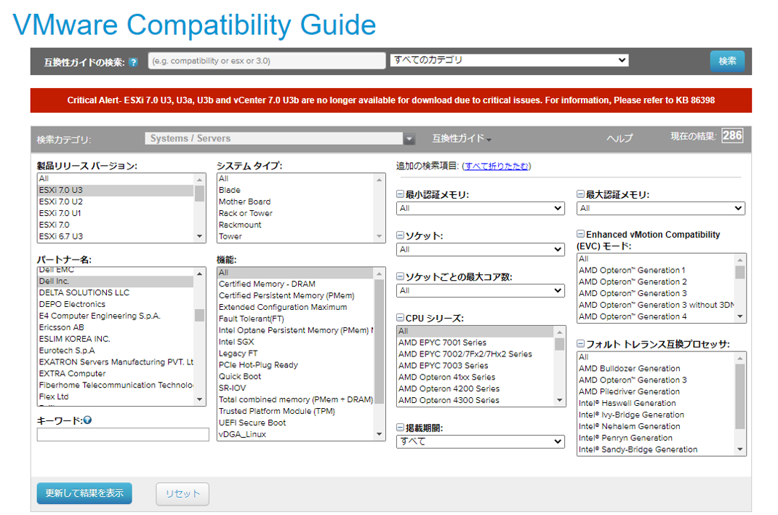Viewport: 778px width, 515px height.
Task: Select DEPO Electronics partner
Action: pyautogui.click(x=116, y=304)
